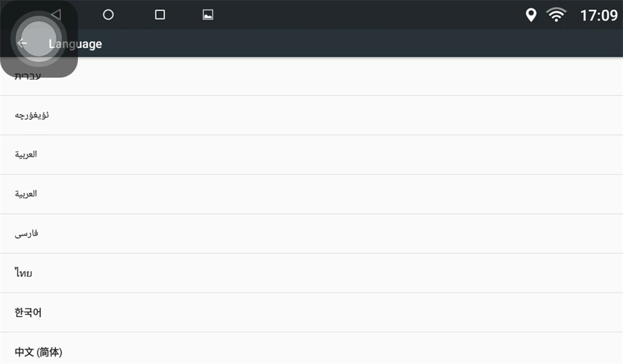623x364 pixels.
Task: Tap the location pin status icon
Action: point(531,15)
